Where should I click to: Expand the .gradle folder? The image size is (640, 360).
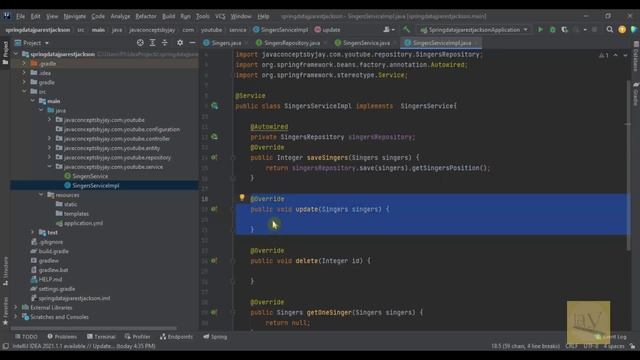point(24,64)
